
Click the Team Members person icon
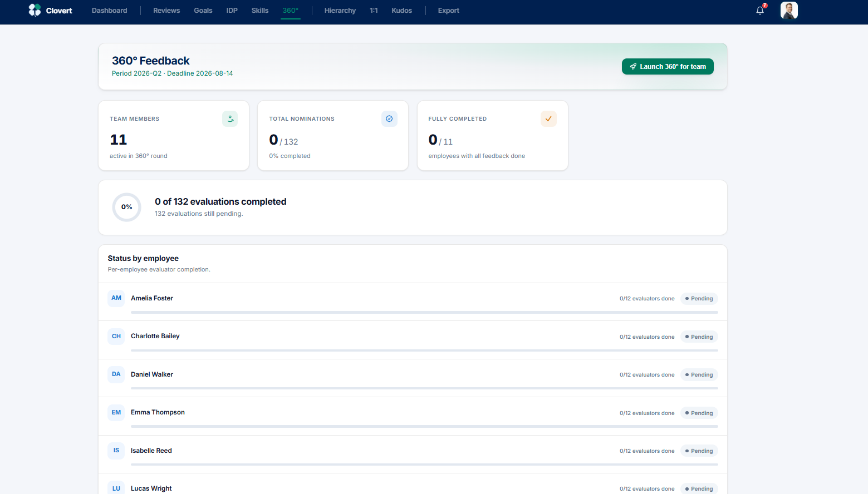click(230, 118)
